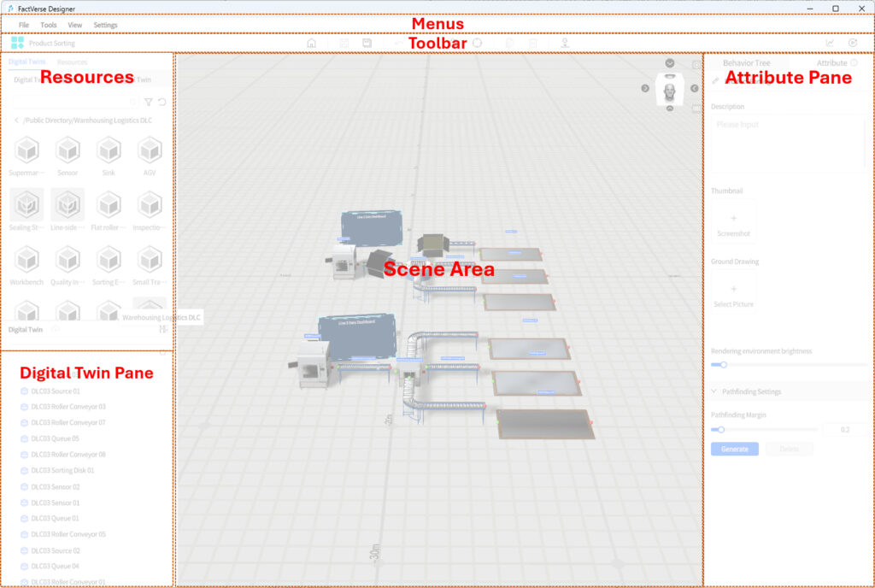Click the location pin icon in the toolbar
This screenshot has width=875, height=588.
[x=565, y=43]
